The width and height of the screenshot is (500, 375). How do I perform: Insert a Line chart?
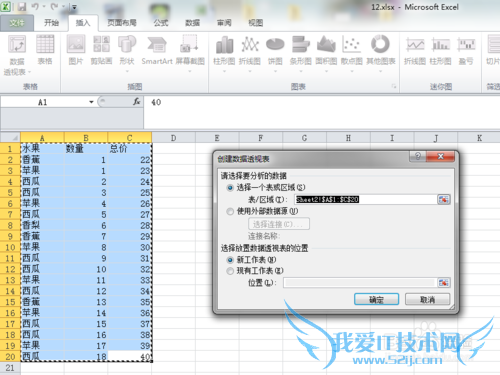click(x=250, y=45)
